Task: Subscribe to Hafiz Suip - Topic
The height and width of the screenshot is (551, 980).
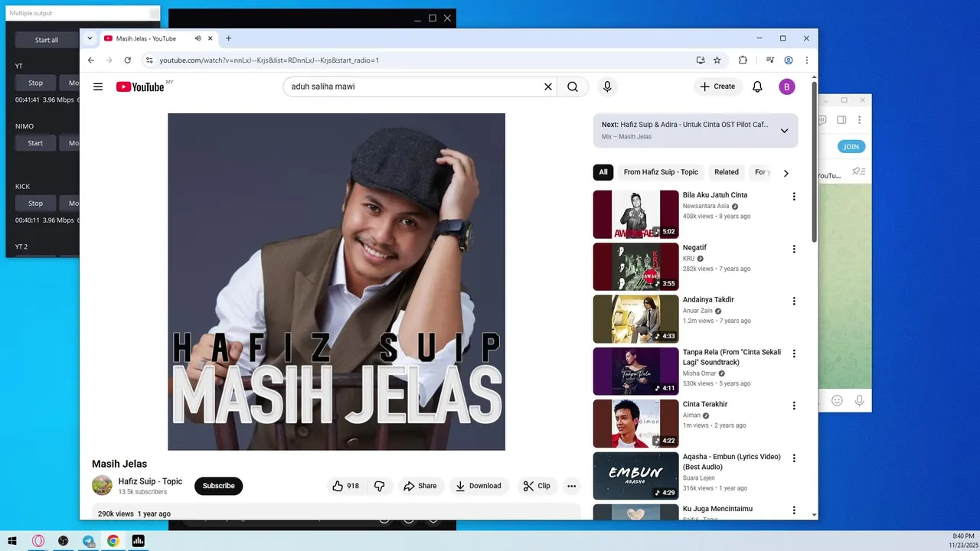Action: click(218, 486)
